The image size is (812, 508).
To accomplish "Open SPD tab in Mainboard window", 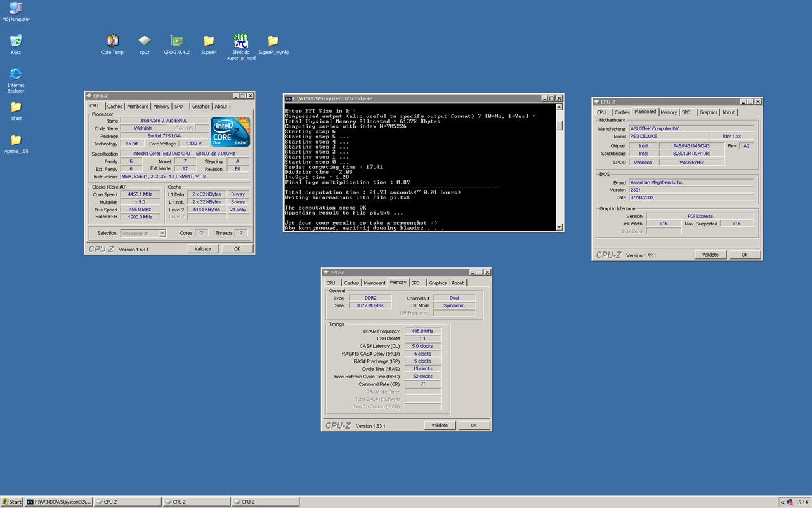I will (x=686, y=112).
